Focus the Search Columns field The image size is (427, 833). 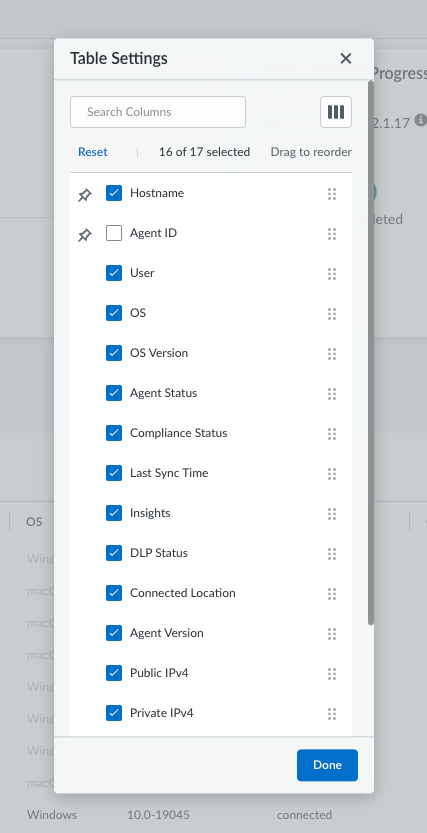tap(158, 112)
